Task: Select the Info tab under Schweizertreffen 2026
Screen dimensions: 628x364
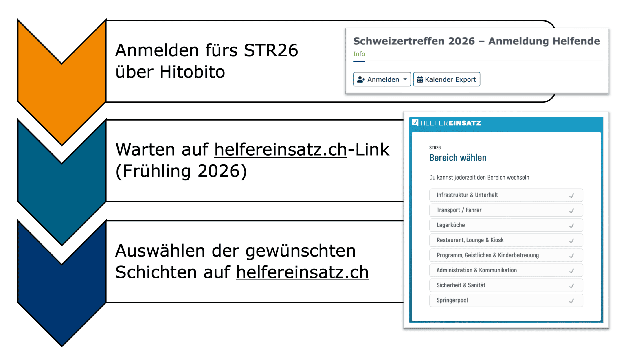Action: click(359, 54)
